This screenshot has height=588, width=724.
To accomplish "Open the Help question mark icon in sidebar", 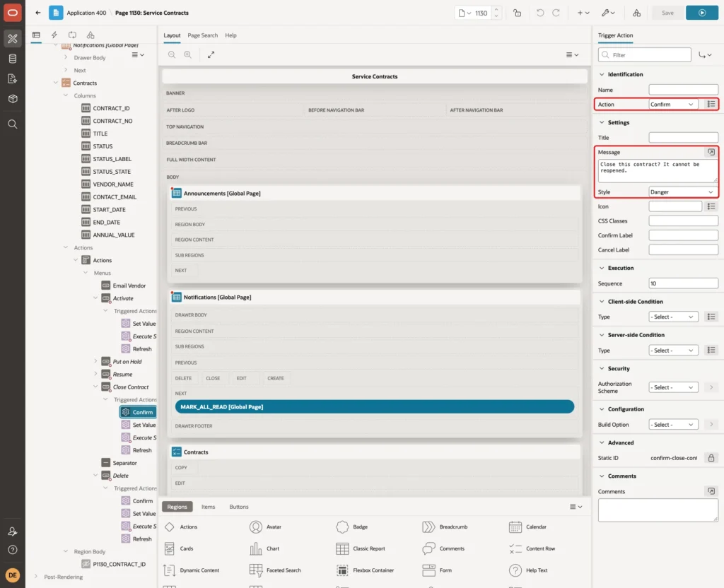I will click(13, 550).
